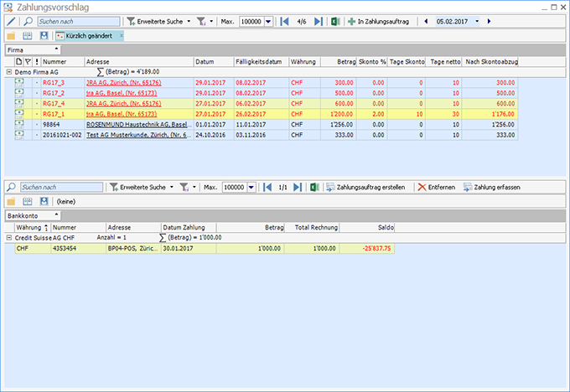Open lower Max. 100000 dropdown arrow
The width and height of the screenshot is (570, 392).
click(251, 187)
